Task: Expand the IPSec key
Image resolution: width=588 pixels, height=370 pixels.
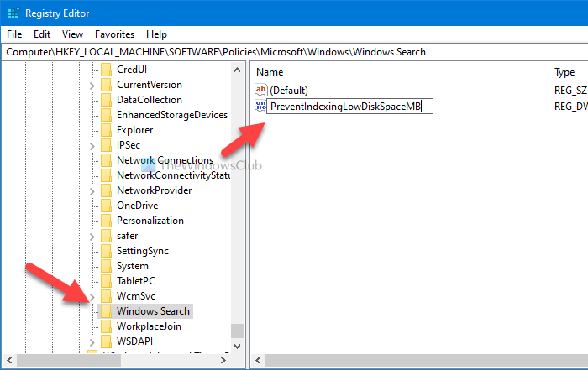Action: click(92, 146)
